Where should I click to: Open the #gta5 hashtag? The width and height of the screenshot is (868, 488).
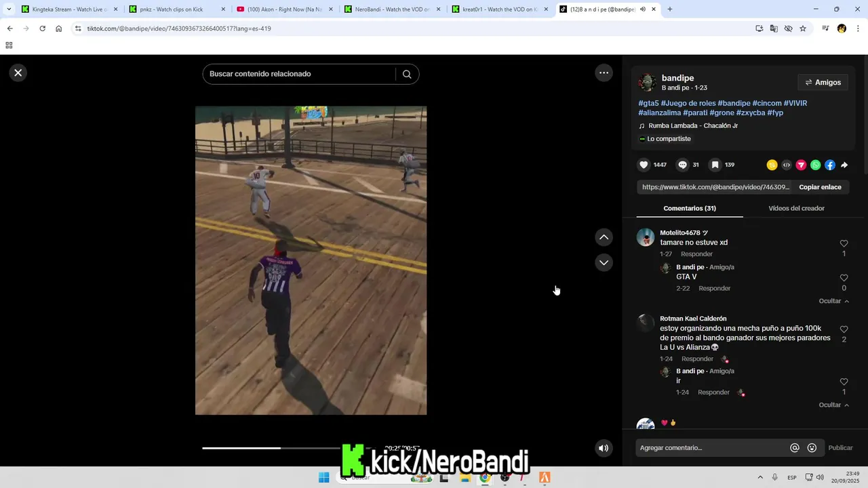point(648,103)
